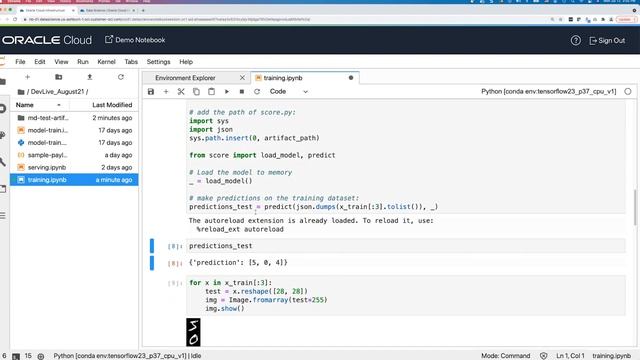Open a new browser tab

pos(143,10)
